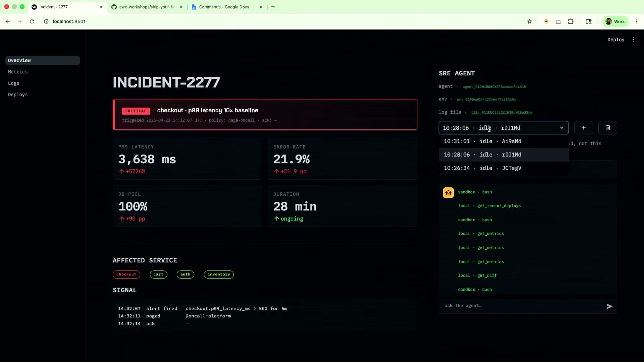
Task: Go back in browser history
Action: [x=8, y=21]
